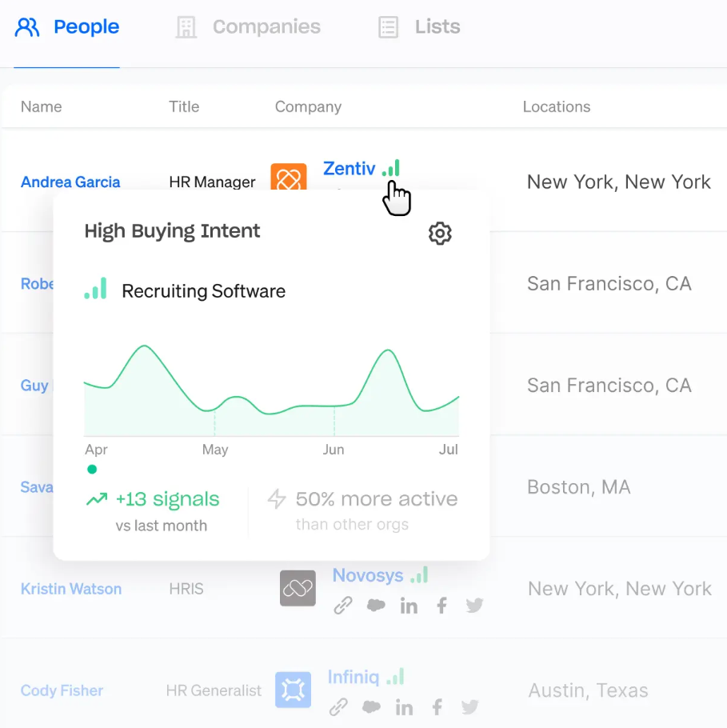The height and width of the screenshot is (728, 727).
Task: Open Kristin Watson's LinkedIn icon
Action: [409, 606]
